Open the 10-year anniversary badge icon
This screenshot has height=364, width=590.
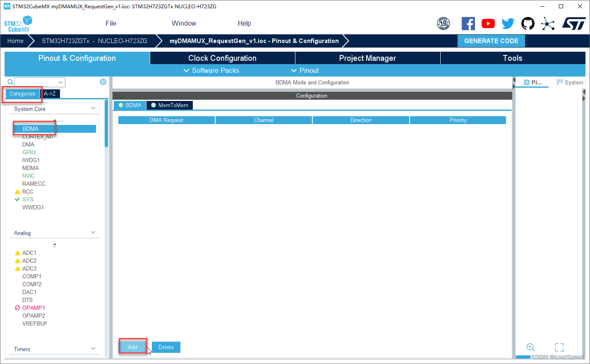(x=443, y=24)
